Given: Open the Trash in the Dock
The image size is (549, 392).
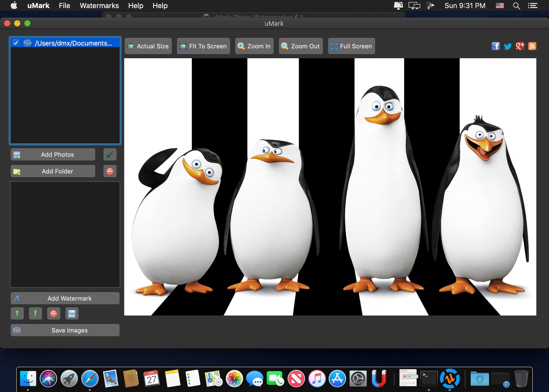Looking at the screenshot, I should coord(521,379).
